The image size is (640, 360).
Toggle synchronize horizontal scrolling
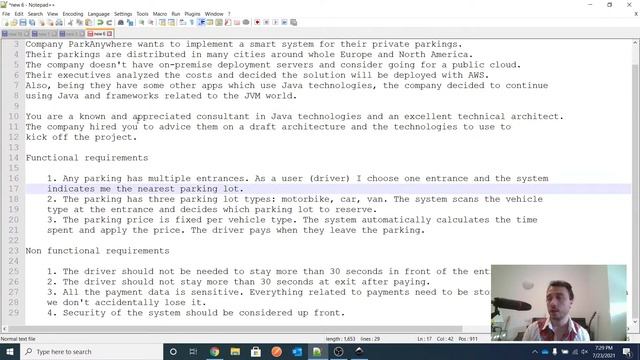[x=171, y=22]
